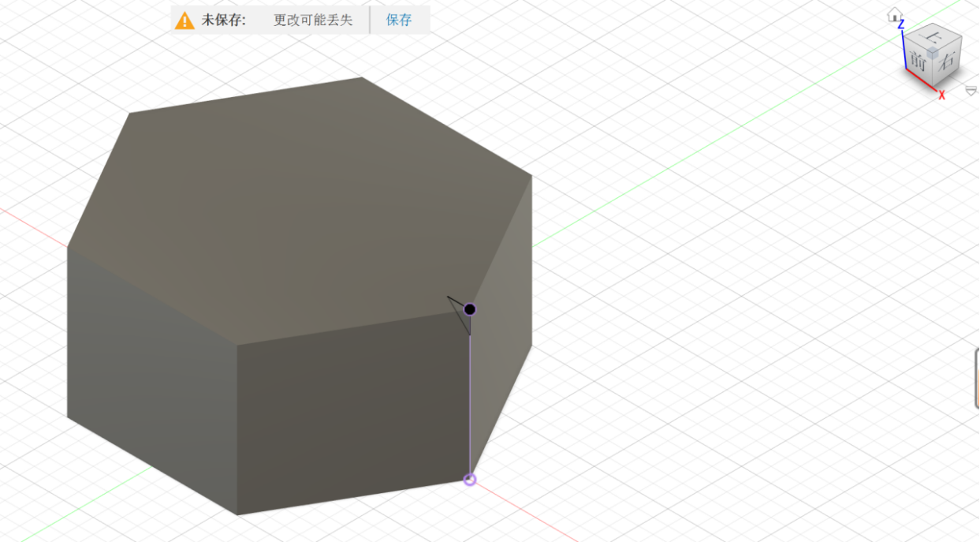The image size is (980, 542).
Task: Click the 未保存: label in the notice
Action: point(223,21)
